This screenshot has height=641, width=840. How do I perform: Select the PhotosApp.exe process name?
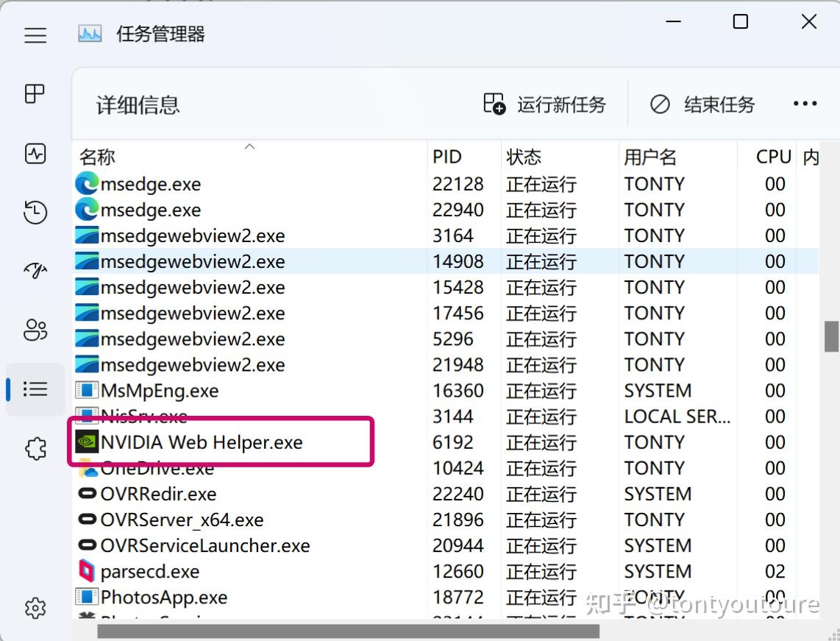click(164, 597)
